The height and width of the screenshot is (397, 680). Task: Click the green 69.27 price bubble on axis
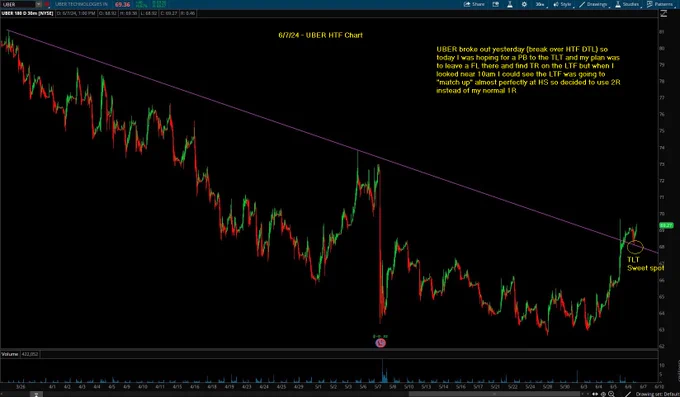(x=666, y=225)
